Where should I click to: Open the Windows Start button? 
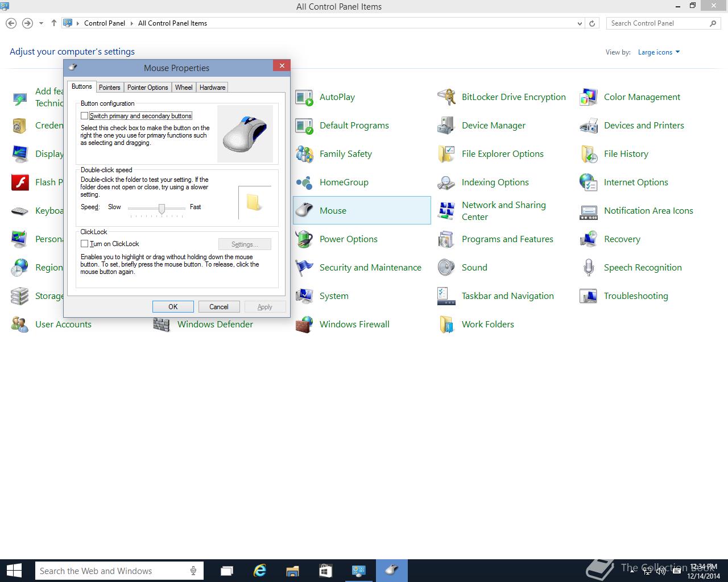[14, 571]
